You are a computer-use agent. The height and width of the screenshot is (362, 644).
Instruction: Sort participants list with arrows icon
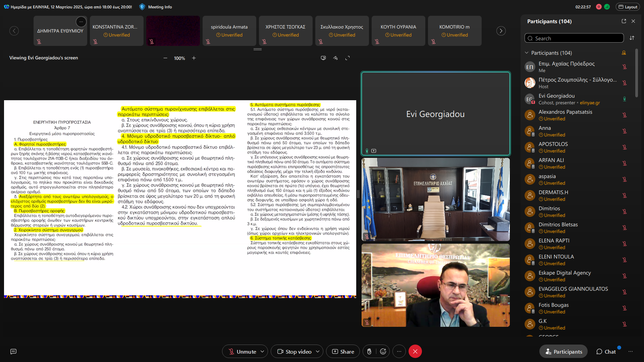(632, 38)
